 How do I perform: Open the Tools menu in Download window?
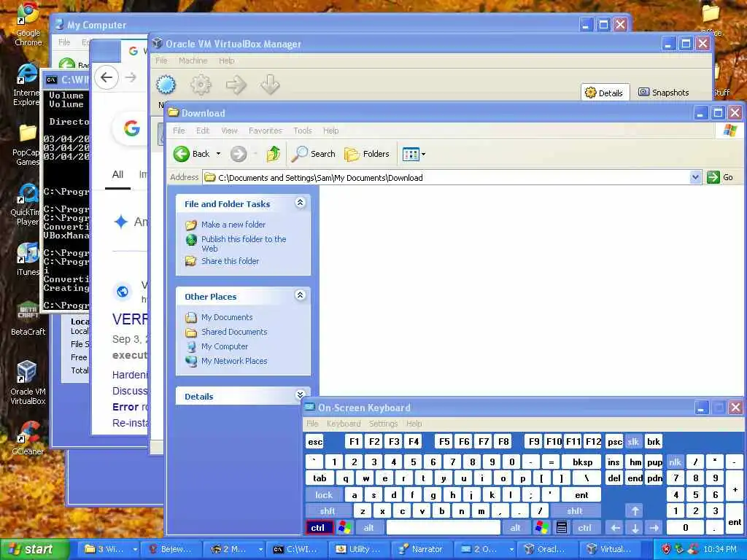click(x=303, y=131)
